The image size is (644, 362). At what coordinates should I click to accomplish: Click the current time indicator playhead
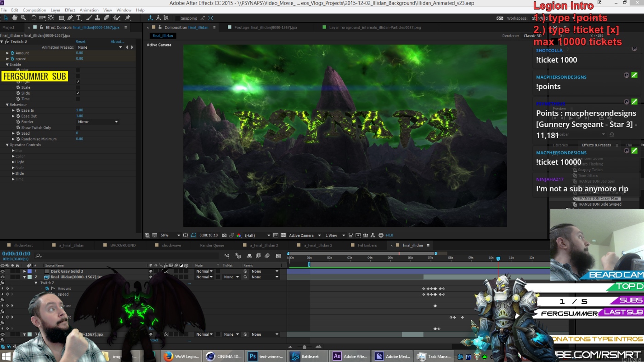(498, 259)
